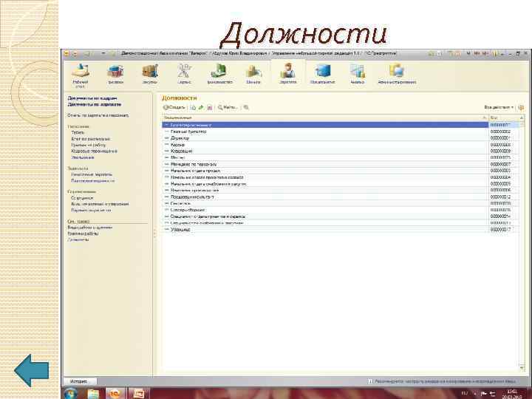Select the Слесарь-сборщик row

pos(325,210)
